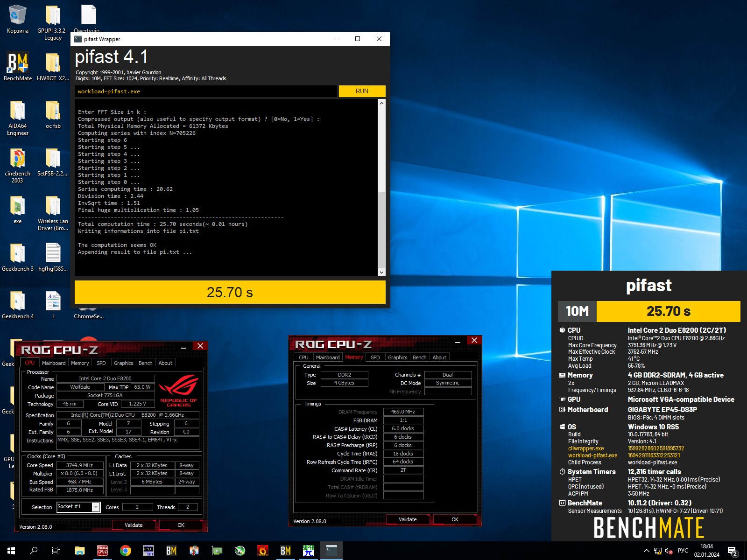Screen dimensions: 747x560
Task: Open Graphics tab in right CPU-Z window
Action: point(398,357)
